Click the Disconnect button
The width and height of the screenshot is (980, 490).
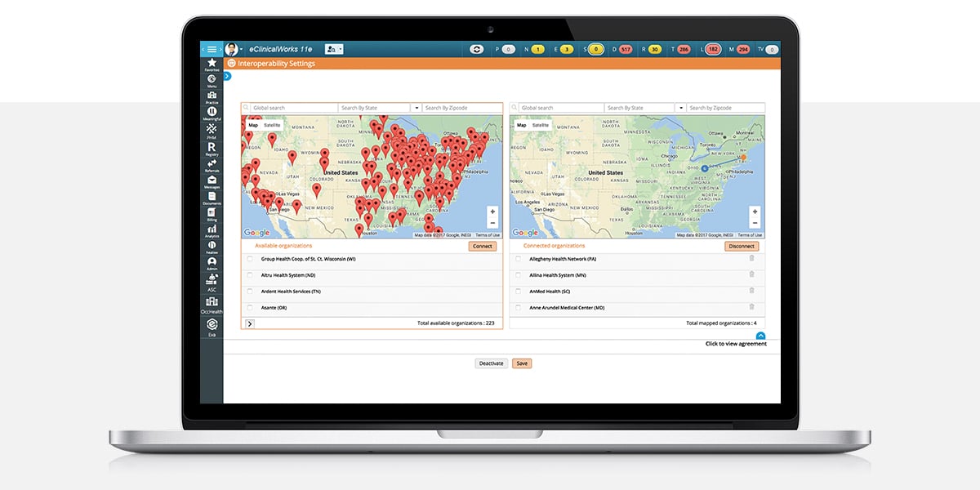pyautogui.click(x=742, y=246)
